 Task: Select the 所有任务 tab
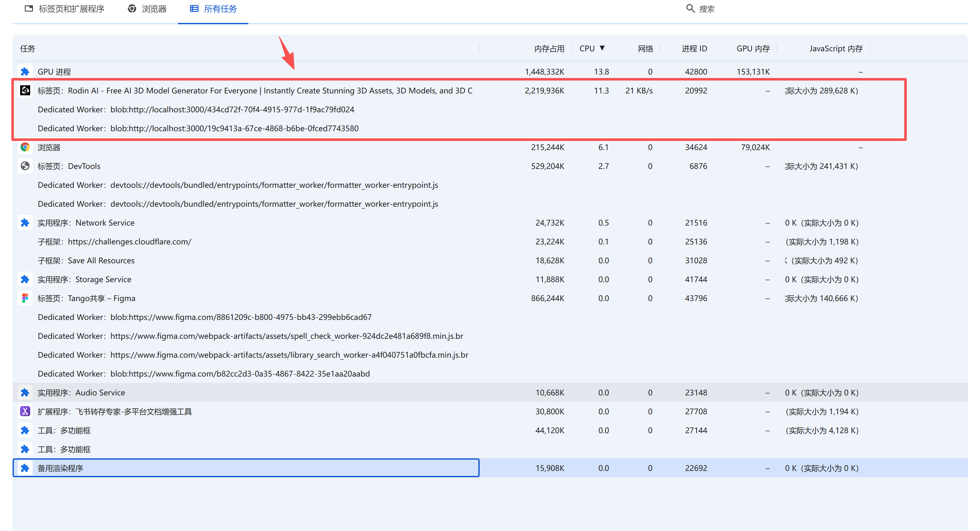coord(213,9)
